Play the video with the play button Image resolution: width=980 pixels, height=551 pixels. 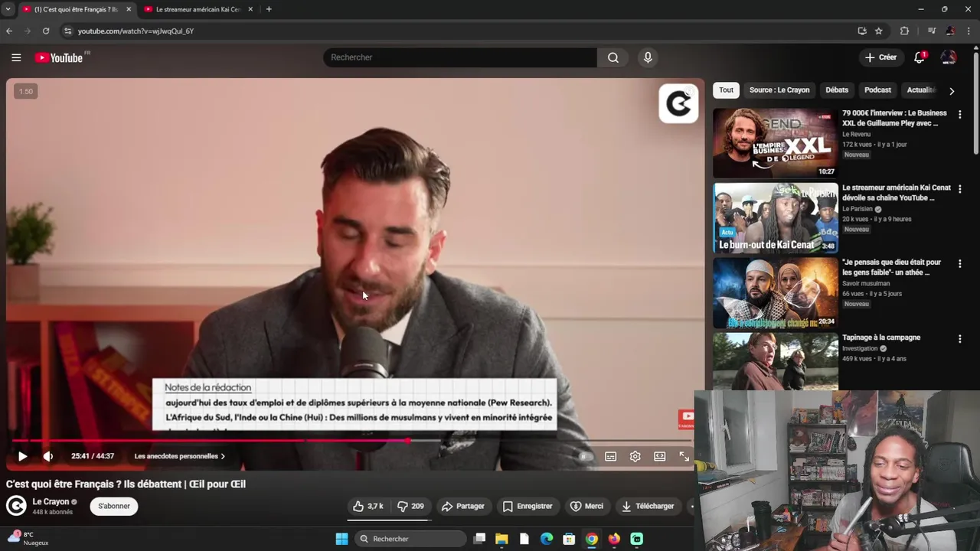(22, 456)
